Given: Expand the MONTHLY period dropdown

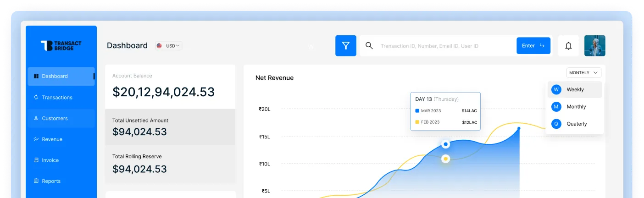Looking at the screenshot, I should 584,72.
